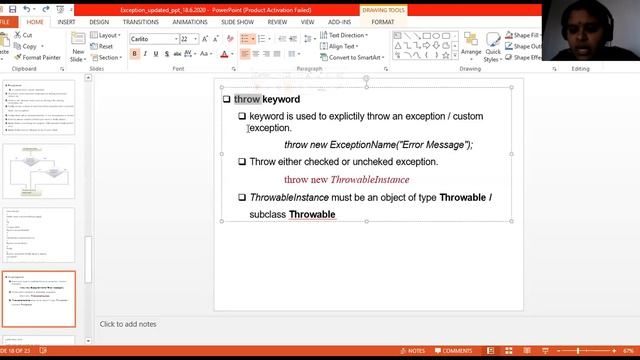Image resolution: width=640 pixels, height=360 pixels.
Task: Select the right arrow shape in gallery
Action: click(x=427, y=45)
